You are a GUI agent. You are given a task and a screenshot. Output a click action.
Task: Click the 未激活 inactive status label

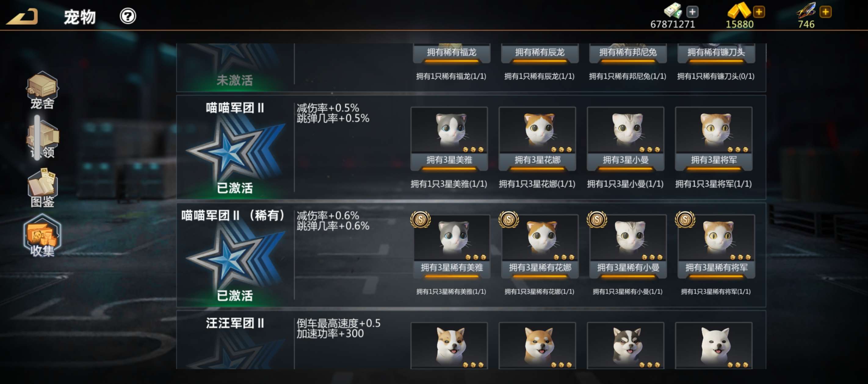coord(235,80)
